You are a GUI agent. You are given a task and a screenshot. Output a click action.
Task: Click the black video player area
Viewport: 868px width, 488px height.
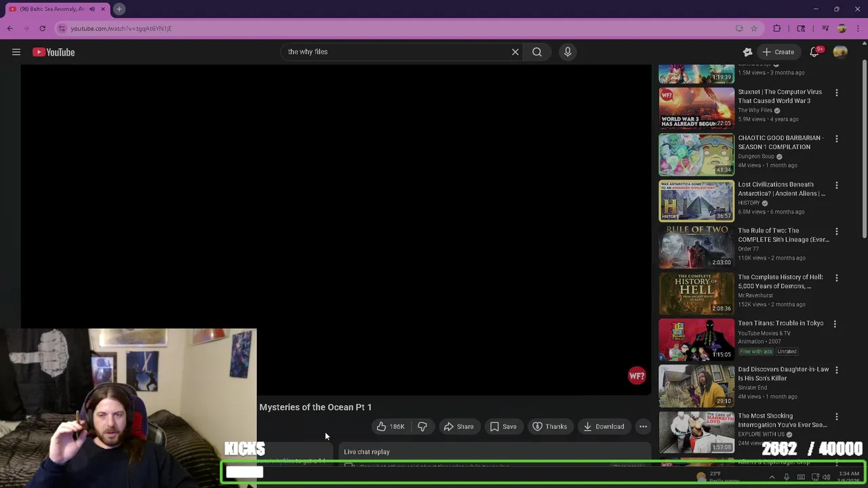pos(336,229)
